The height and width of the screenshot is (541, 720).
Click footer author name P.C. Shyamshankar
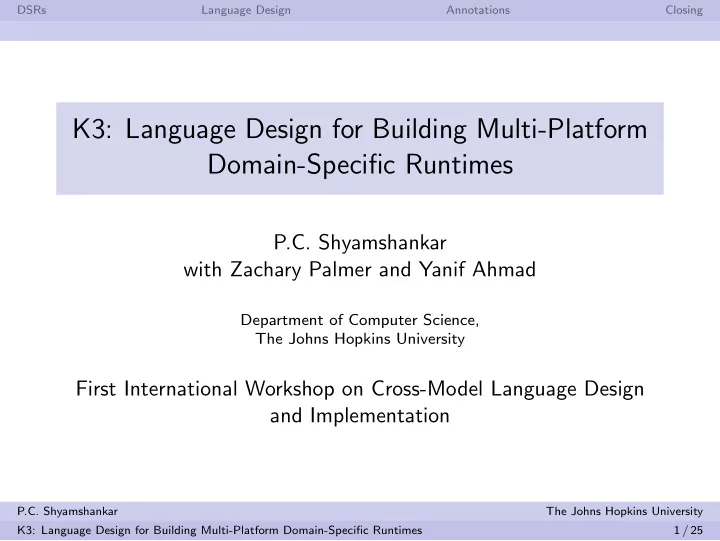pyautogui.click(x=68, y=511)
